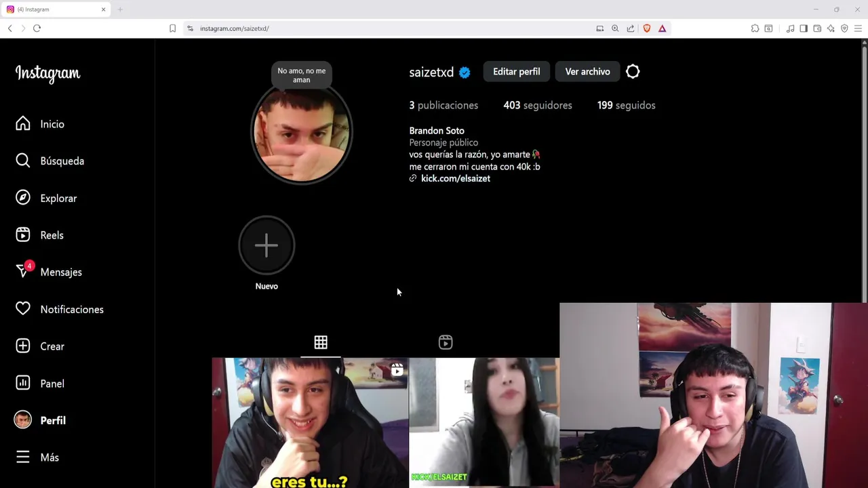The image size is (868, 488).
Task: Open the site settings icon in address bar
Action: [x=191, y=28]
